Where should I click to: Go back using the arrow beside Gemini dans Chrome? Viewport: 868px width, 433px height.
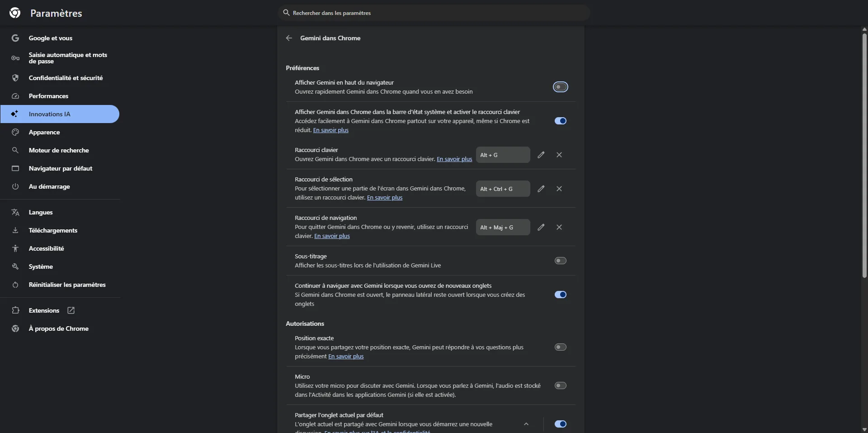click(289, 38)
